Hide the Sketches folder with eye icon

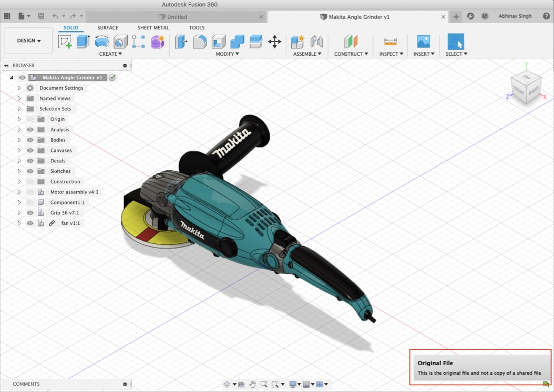point(30,171)
